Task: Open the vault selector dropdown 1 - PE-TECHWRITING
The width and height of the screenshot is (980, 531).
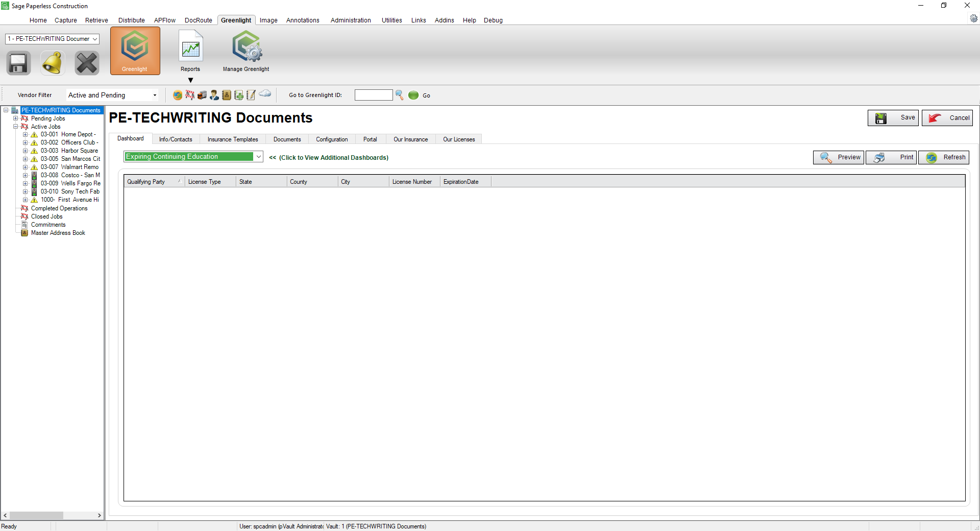Action: tap(52, 39)
